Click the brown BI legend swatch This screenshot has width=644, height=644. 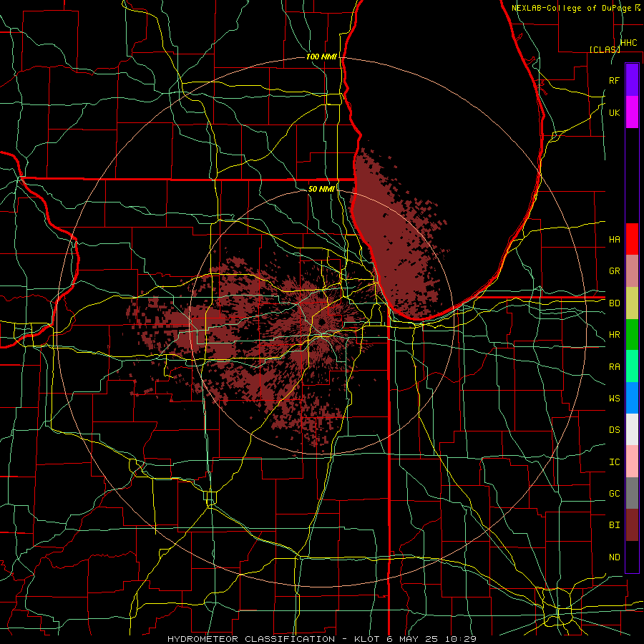point(632,525)
